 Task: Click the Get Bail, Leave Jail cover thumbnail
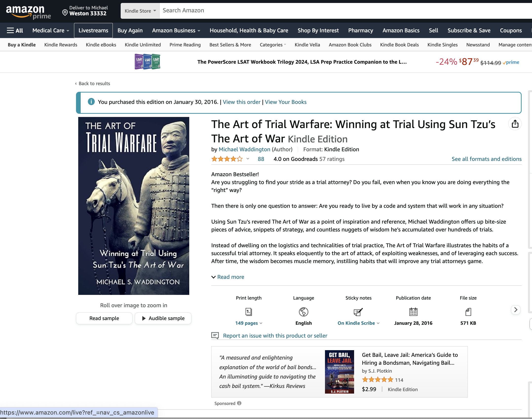point(339,372)
